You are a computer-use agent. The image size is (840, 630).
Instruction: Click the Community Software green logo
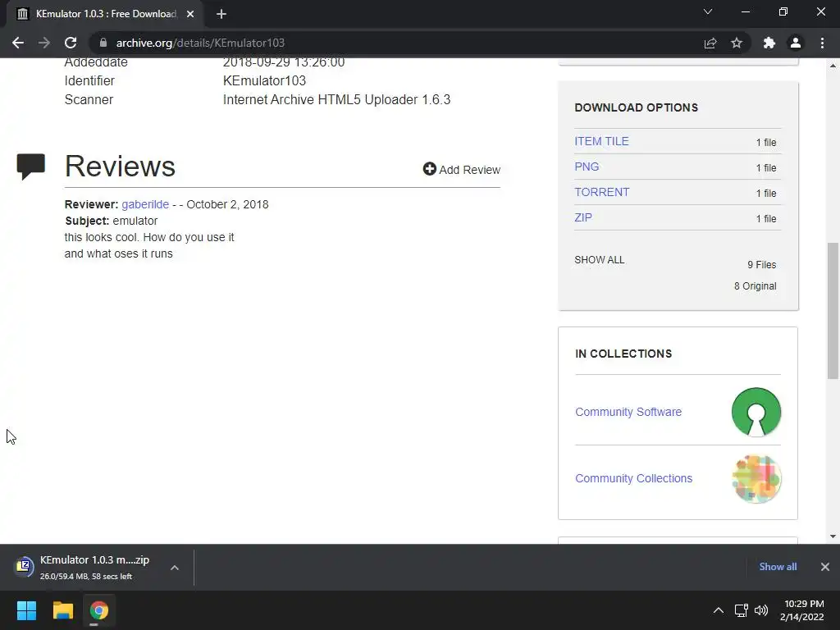click(756, 412)
